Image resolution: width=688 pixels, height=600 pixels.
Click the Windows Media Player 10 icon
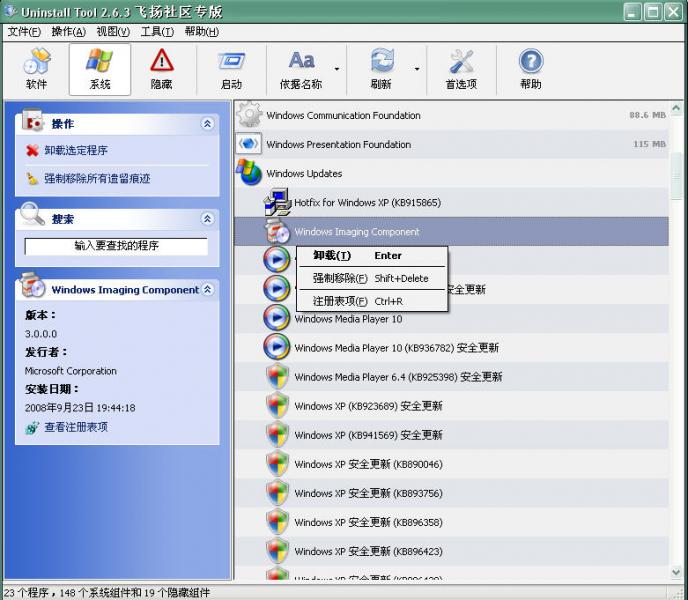(x=276, y=317)
